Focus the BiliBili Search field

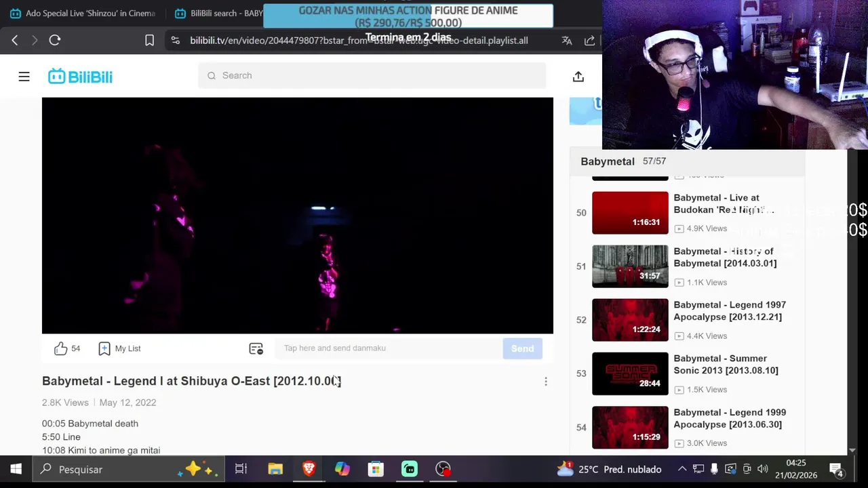[372, 75]
